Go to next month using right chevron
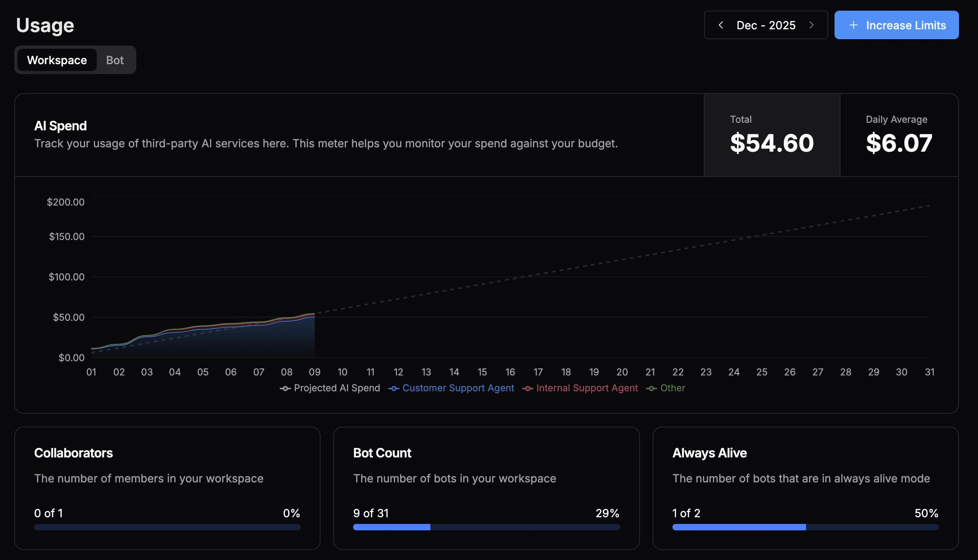Screen dimensions: 978x560 tap(811, 25)
